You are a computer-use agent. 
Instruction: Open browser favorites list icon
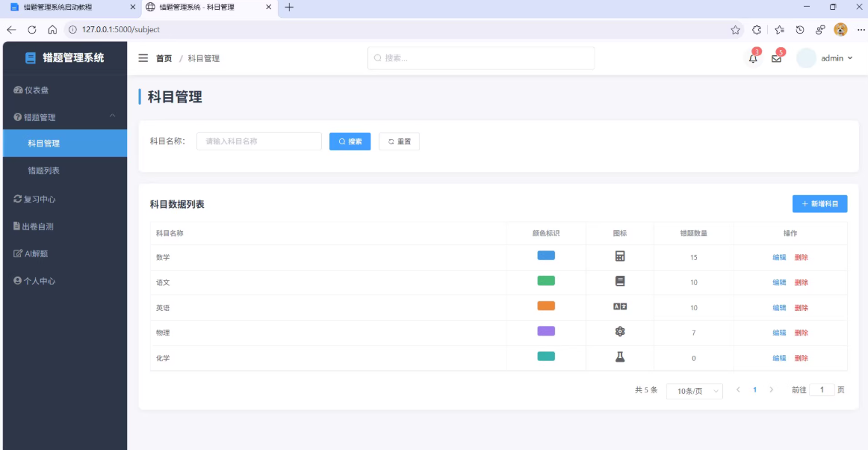coord(779,30)
